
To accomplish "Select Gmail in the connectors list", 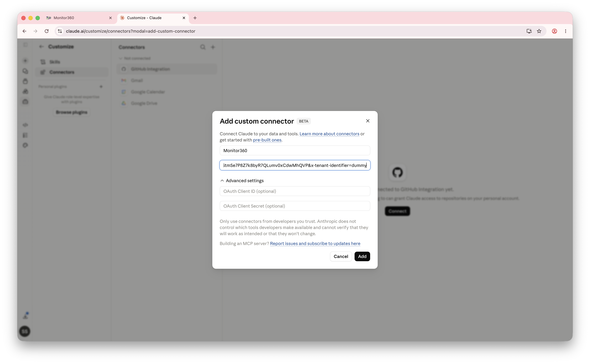I will click(167, 80).
